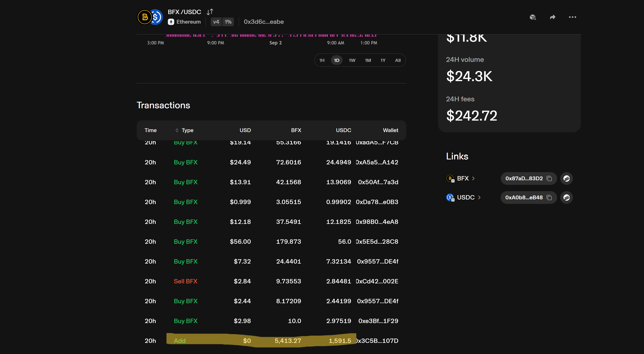Click the 179.873 BFX amount
This screenshot has height=354, width=644.
point(288,242)
